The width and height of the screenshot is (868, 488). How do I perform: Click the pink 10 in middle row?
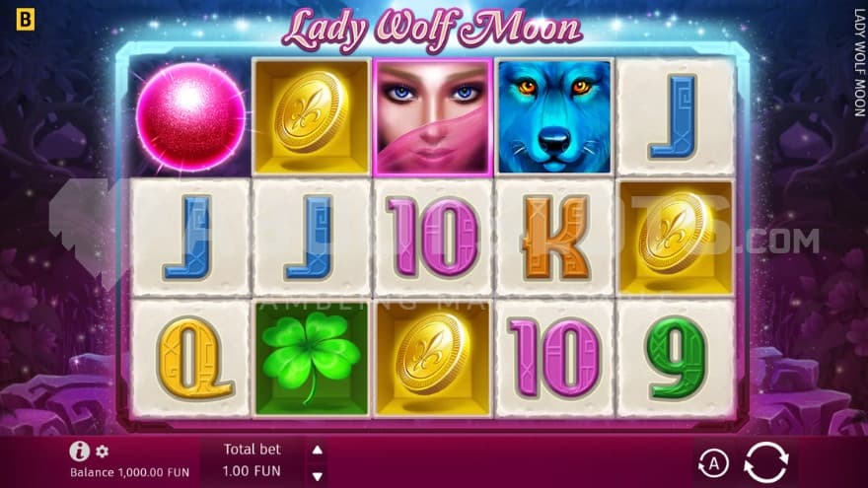(433, 237)
